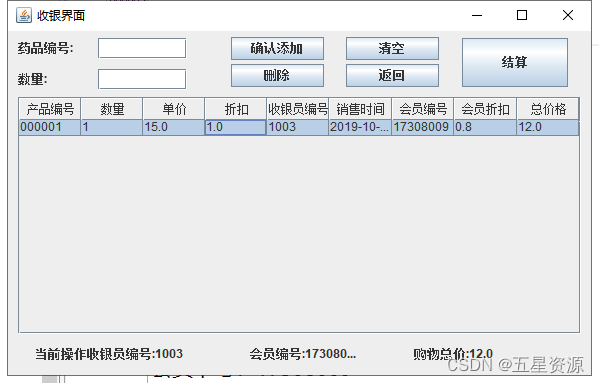This screenshot has width=599, height=383.
Task: Select the member discount cell 0.8
Action: tap(485, 127)
